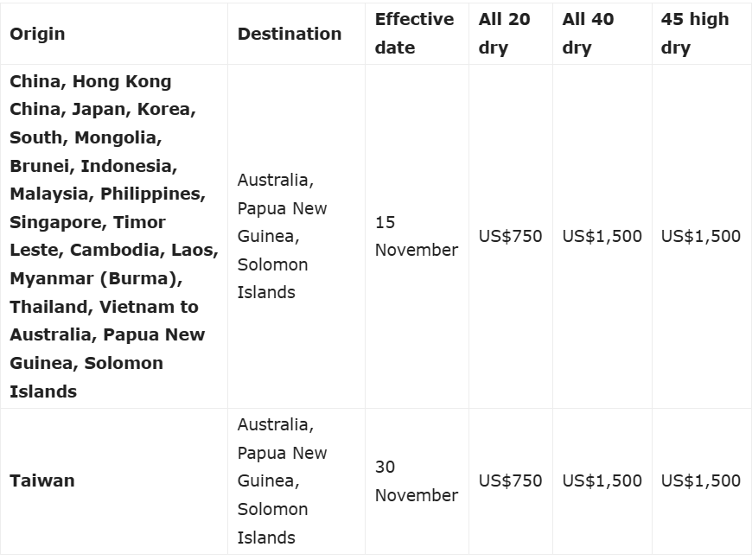
Task: Click US$750 in the Taiwan row
Action: 510,480
